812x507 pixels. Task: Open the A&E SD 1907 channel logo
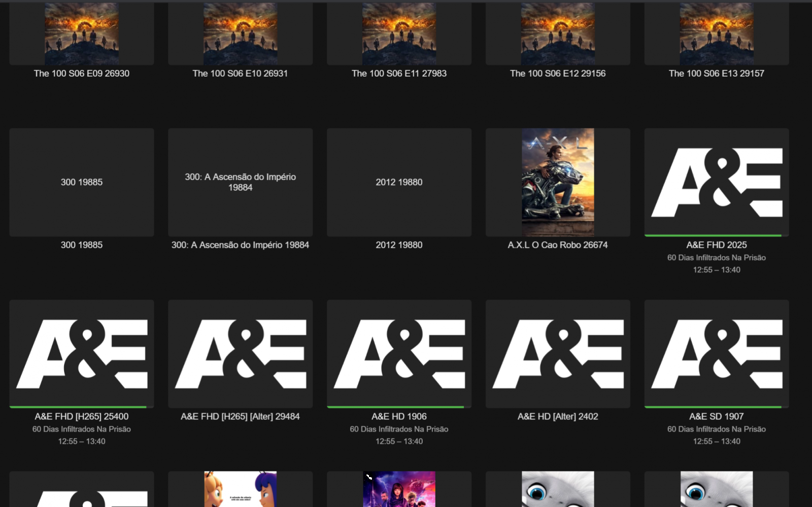717,354
